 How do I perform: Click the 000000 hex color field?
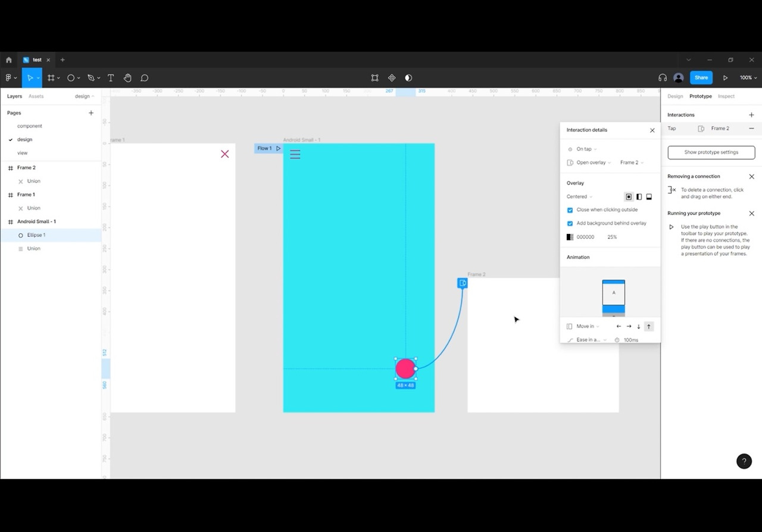[585, 237]
